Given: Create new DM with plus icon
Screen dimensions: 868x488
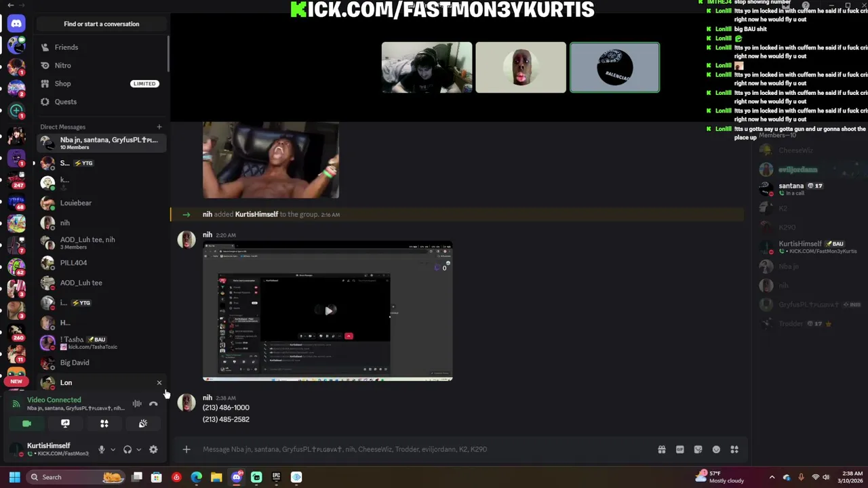Looking at the screenshot, I should [159, 127].
